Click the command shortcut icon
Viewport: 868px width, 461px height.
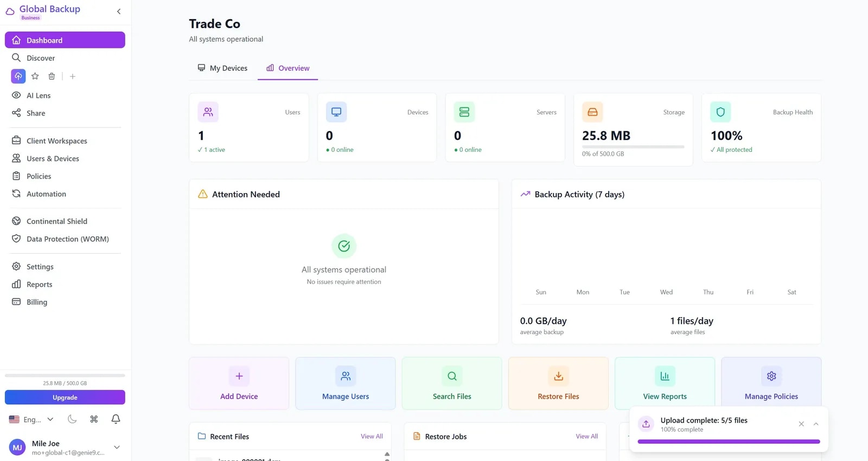coord(94,419)
